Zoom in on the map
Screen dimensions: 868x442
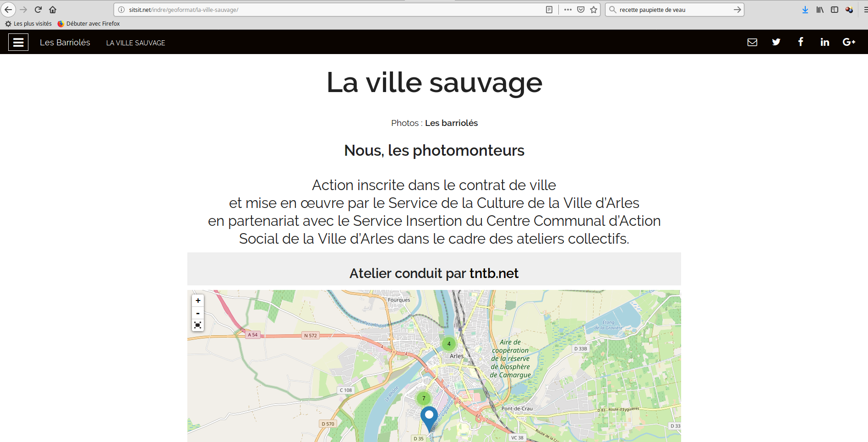tap(198, 300)
